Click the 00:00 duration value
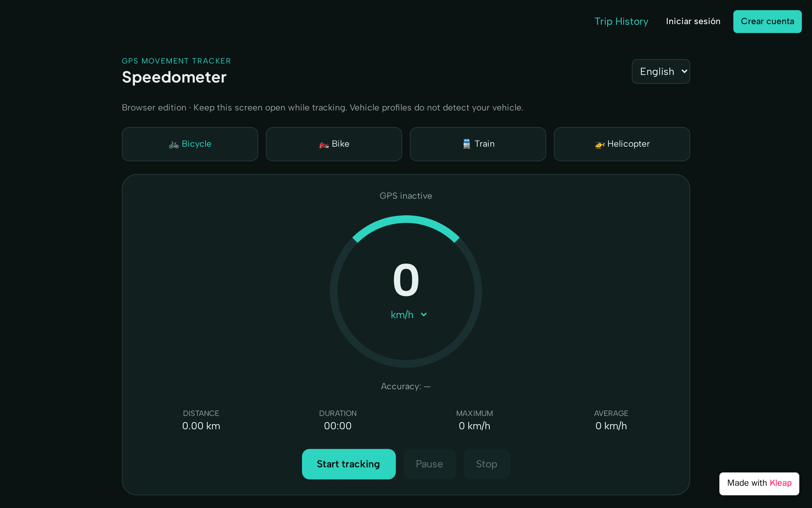812x508 pixels. [x=337, y=426]
